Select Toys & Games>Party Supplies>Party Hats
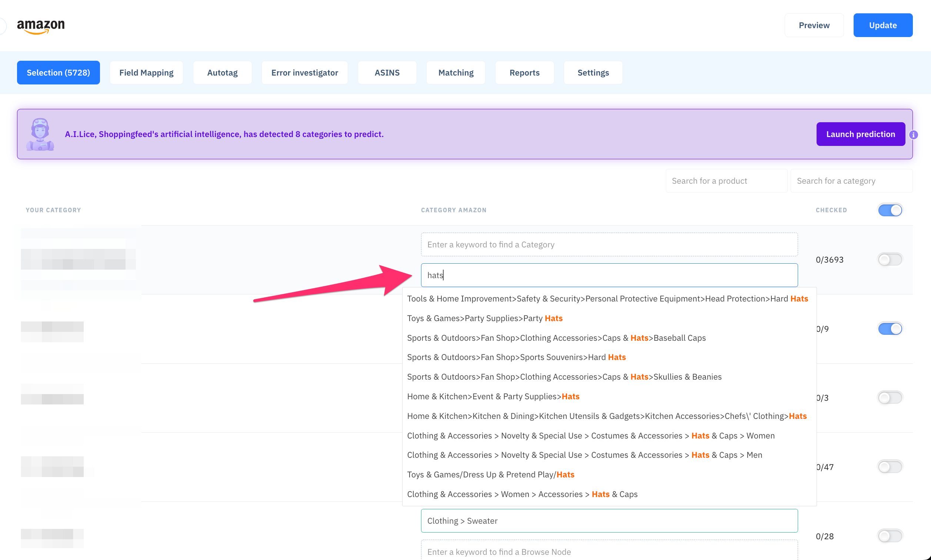The image size is (931, 560). (x=609, y=319)
